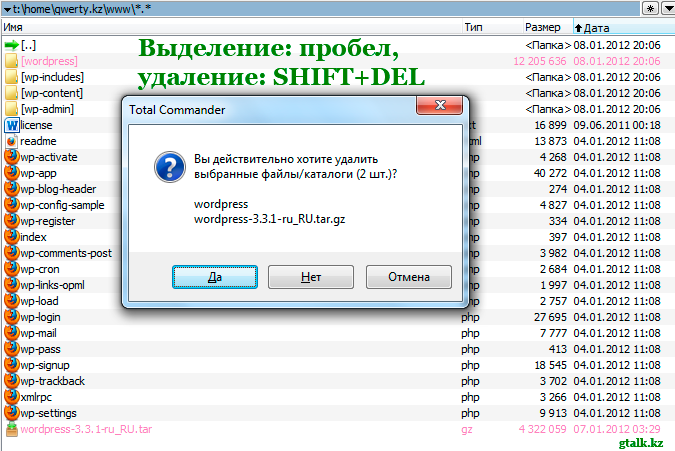Click the Firefox icon of wp-blog-header
The height and width of the screenshot is (451, 675).
pyautogui.click(x=12, y=188)
